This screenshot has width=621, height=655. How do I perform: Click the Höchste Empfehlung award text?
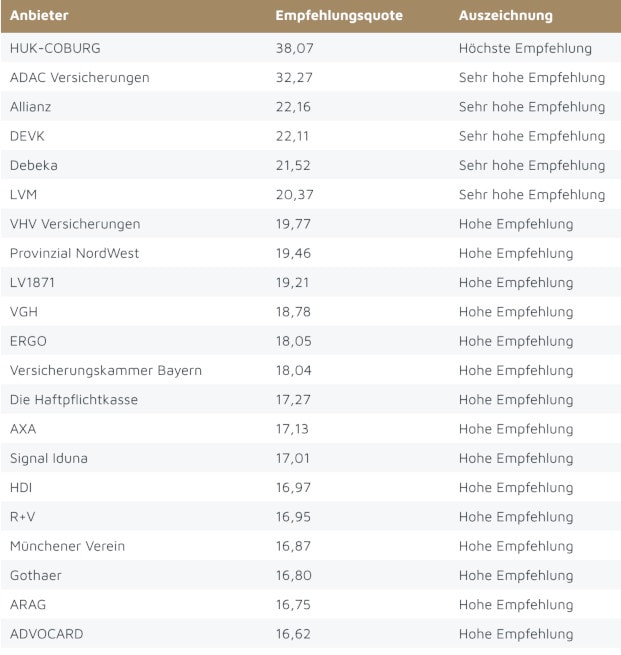525,48
